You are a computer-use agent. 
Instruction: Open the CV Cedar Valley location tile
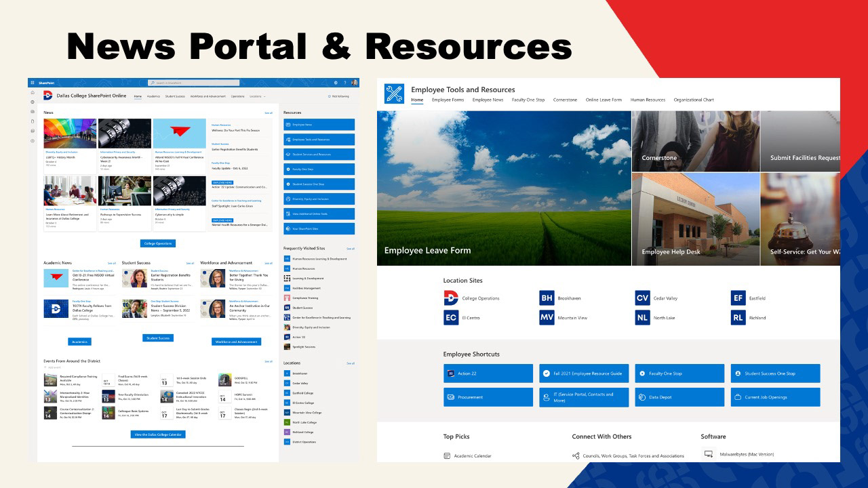pyautogui.click(x=643, y=298)
